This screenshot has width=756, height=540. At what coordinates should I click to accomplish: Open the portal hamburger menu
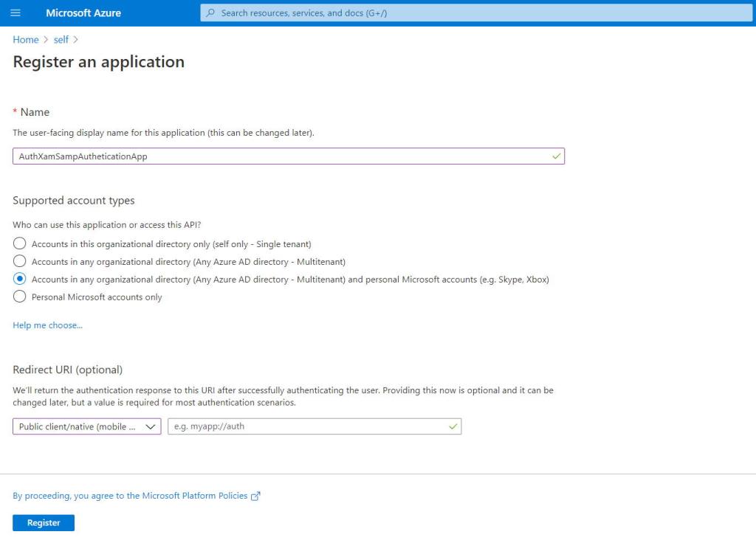click(16, 13)
